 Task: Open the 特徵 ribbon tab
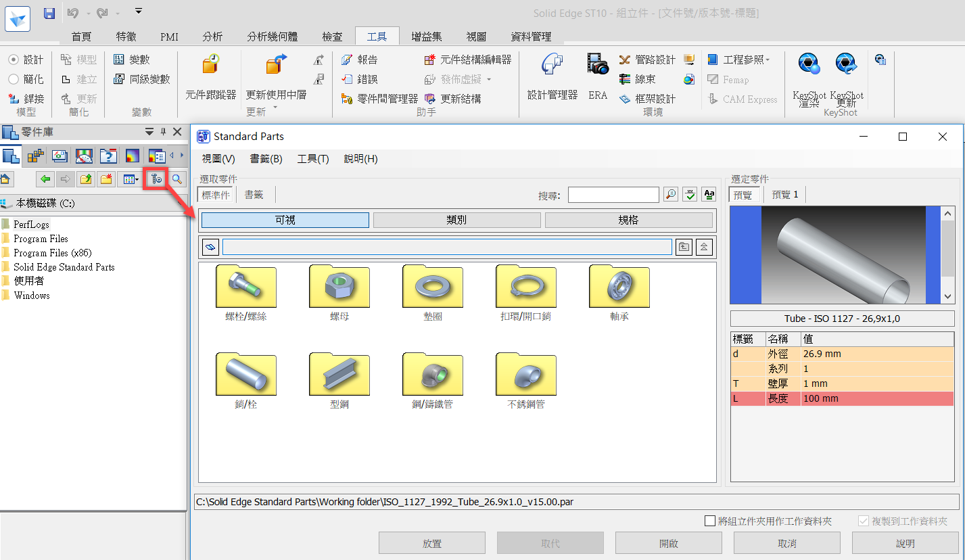pyautogui.click(x=126, y=37)
